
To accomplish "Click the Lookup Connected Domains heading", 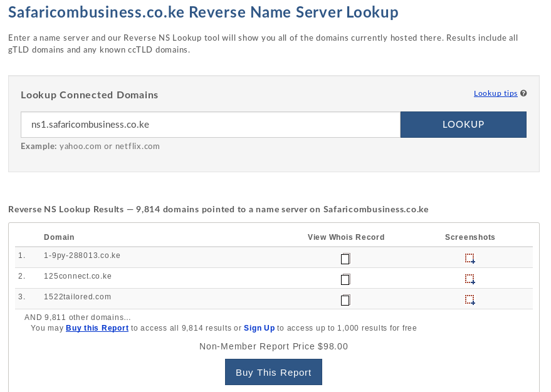I will click(x=89, y=95).
